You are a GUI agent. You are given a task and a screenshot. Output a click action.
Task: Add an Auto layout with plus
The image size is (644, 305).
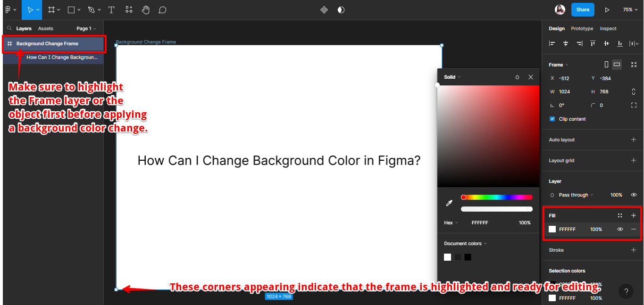point(634,140)
